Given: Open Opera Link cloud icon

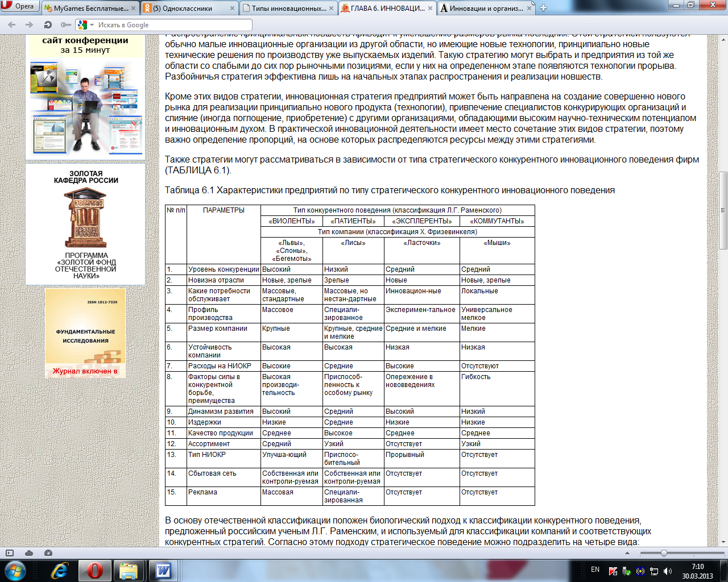Looking at the screenshot, I should tap(29, 553).
